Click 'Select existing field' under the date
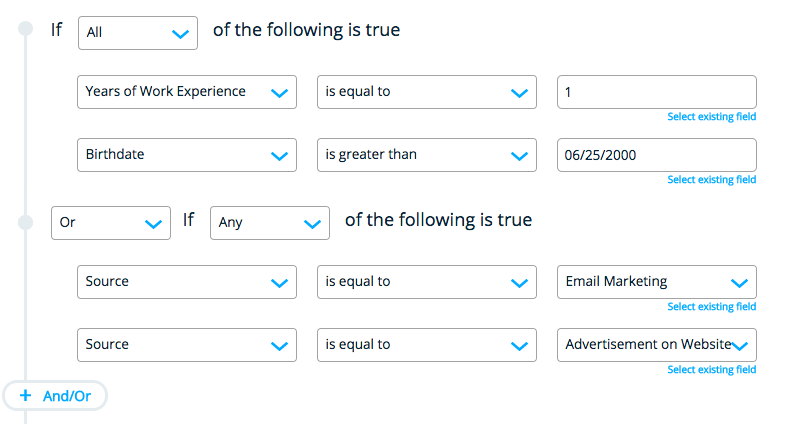This screenshot has width=803, height=424. pyautogui.click(x=711, y=180)
